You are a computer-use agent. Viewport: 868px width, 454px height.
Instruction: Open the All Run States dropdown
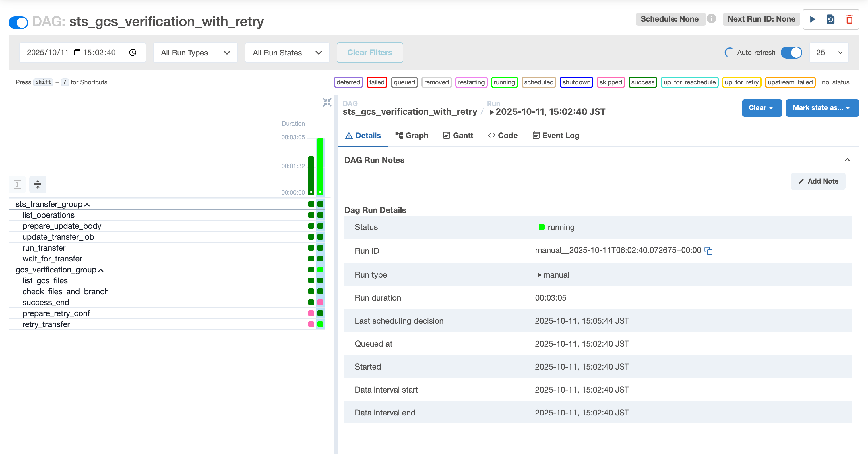click(287, 53)
